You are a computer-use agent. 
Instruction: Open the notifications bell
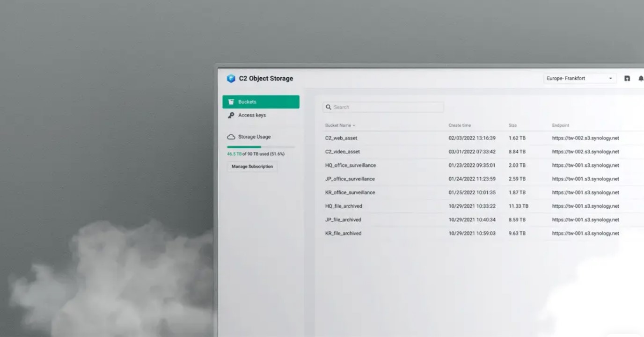641,79
